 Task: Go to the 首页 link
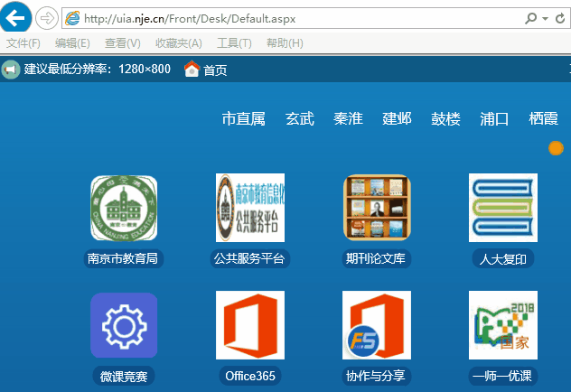click(x=215, y=70)
